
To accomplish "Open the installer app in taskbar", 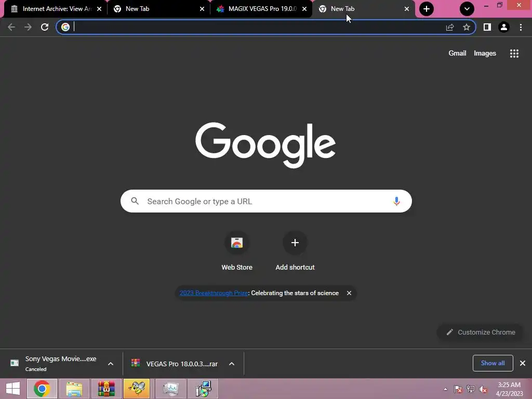I will [x=203, y=389].
